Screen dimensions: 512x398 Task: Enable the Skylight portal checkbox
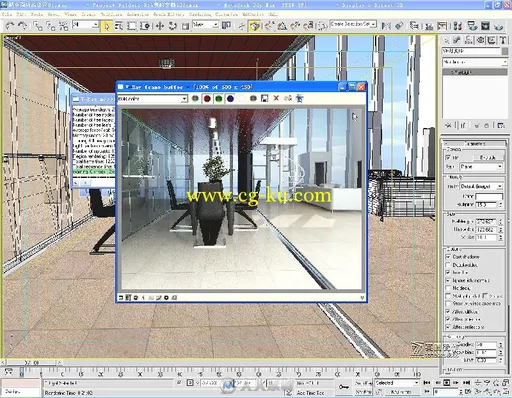pyautogui.click(x=448, y=296)
